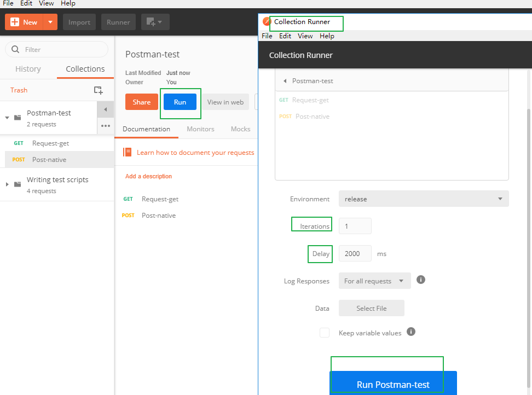Open the Monitors tab

(200, 129)
